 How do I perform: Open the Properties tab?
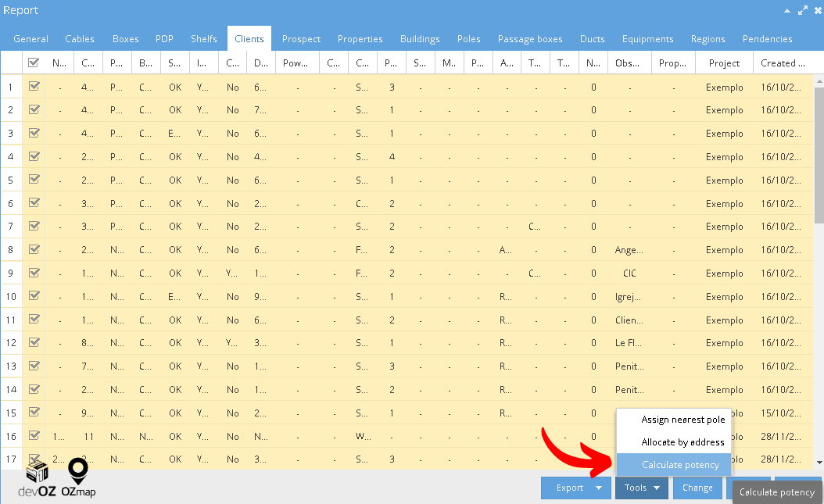(360, 39)
